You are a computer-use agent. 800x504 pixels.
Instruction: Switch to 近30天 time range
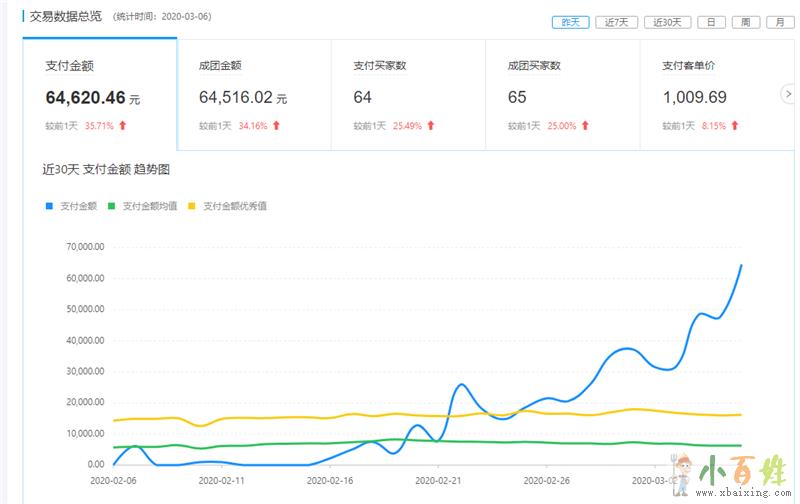[x=667, y=22]
